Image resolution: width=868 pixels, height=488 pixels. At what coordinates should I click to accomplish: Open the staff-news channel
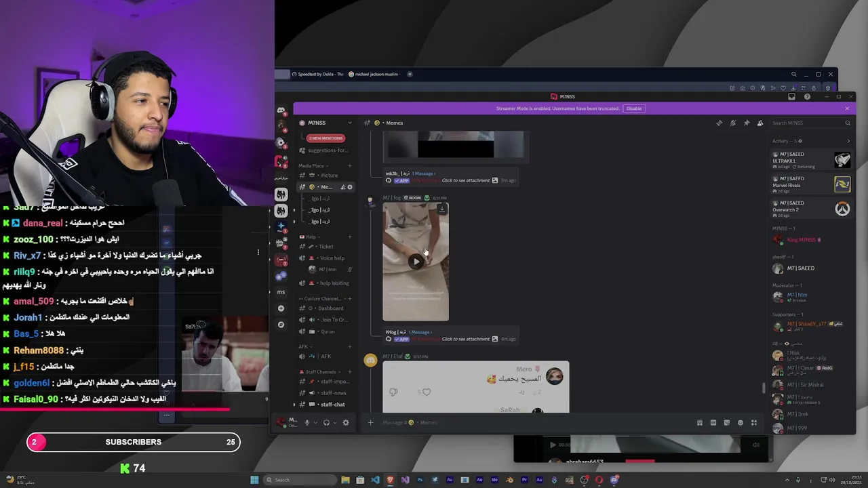pos(325,393)
